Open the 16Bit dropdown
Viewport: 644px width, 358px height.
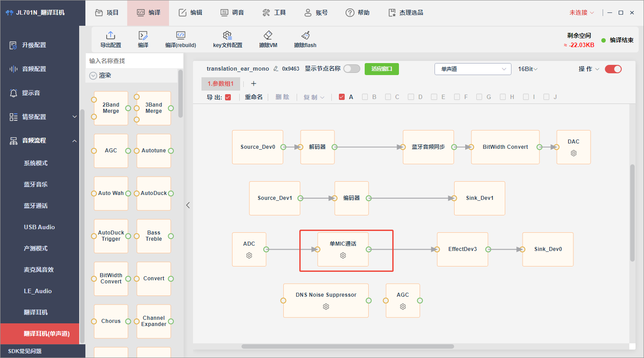point(528,69)
